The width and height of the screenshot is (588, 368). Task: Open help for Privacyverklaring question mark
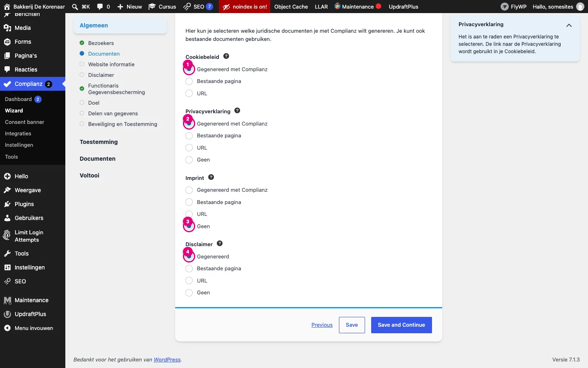click(x=237, y=110)
